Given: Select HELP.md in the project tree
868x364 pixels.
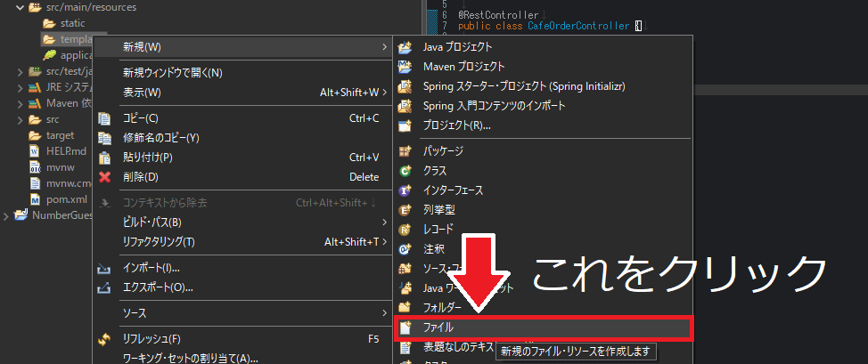Looking at the screenshot, I should (65, 150).
